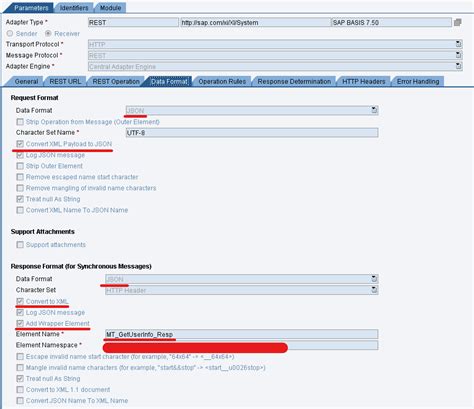Image resolution: width=474 pixels, height=409 pixels.
Task: Switch to the REST URL tab
Action: coord(65,81)
